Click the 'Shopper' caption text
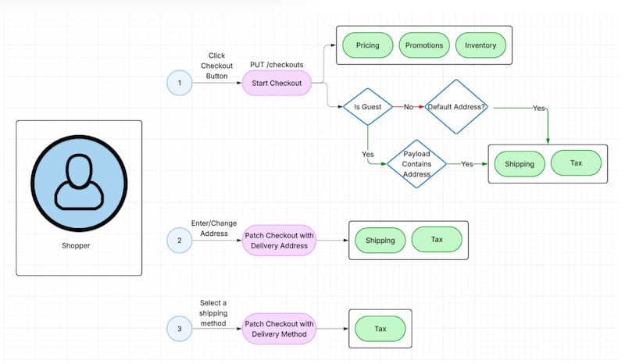Screen dimensions: 625x364 [76, 245]
